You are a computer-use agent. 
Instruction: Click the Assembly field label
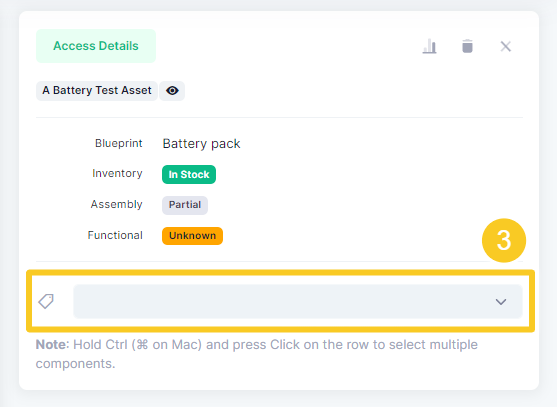click(x=117, y=204)
